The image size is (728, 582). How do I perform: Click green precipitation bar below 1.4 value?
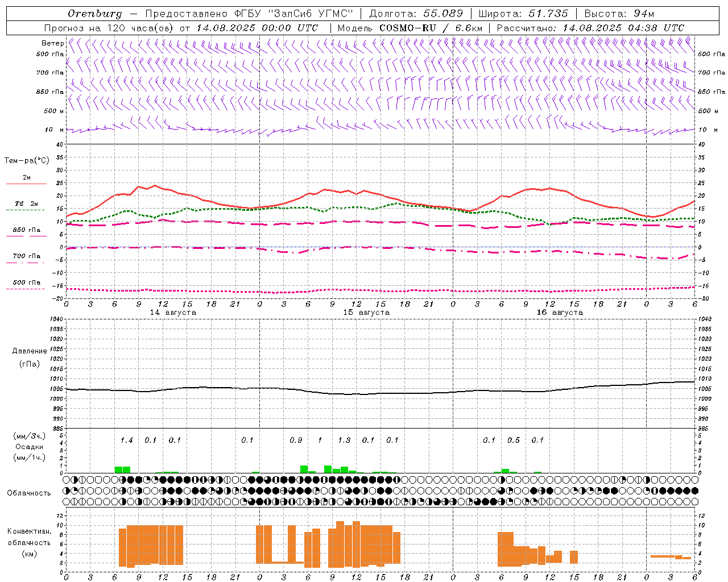pyautogui.click(x=122, y=469)
